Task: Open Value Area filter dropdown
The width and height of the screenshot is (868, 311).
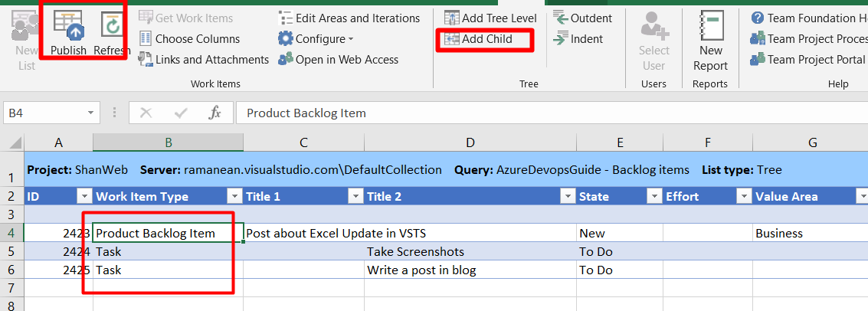Action: 862,196
